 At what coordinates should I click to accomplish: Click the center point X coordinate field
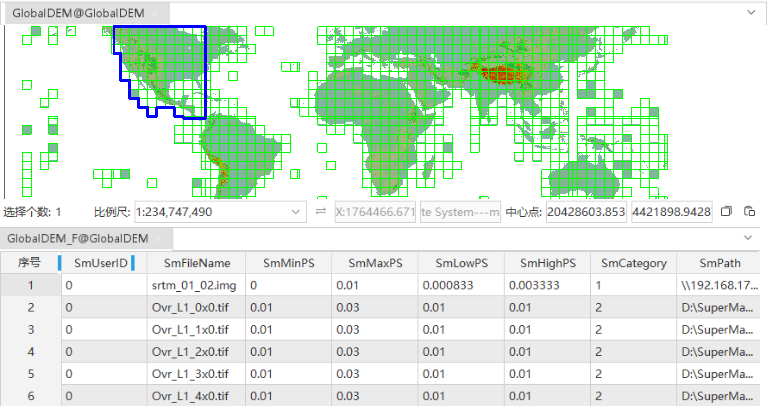[587, 212]
